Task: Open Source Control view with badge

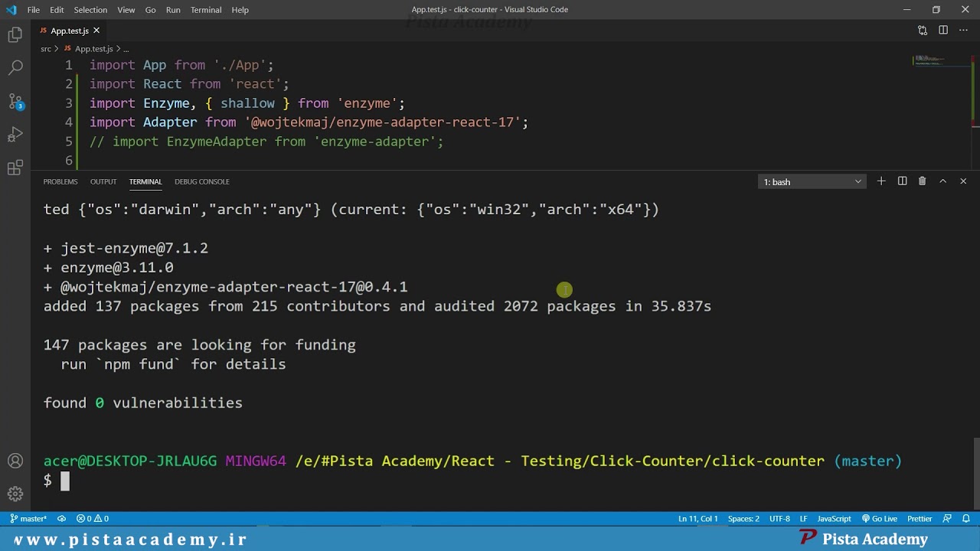Action: tap(15, 101)
